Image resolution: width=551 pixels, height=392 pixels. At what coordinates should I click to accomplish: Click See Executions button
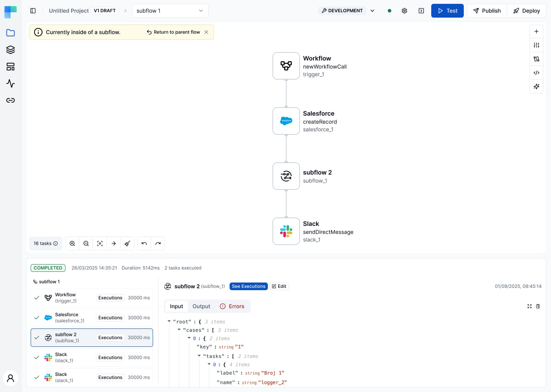[249, 286]
